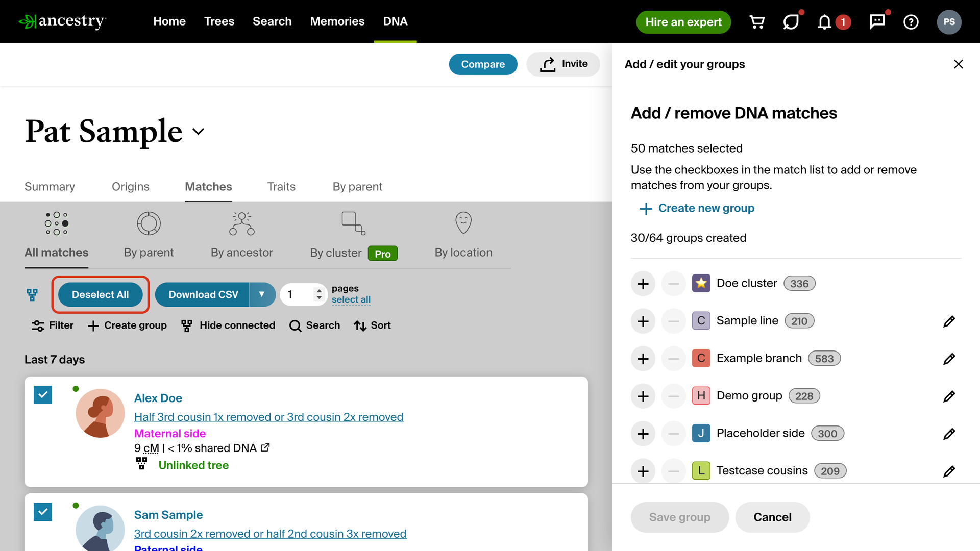Screen dimensions: 980x551
Task: Open the Filter options
Action: (53, 325)
